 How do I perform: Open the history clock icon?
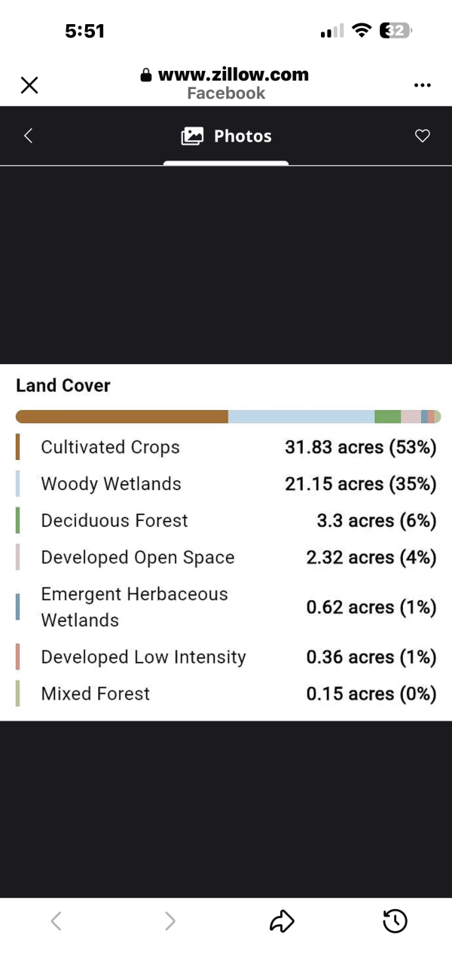coord(395,920)
